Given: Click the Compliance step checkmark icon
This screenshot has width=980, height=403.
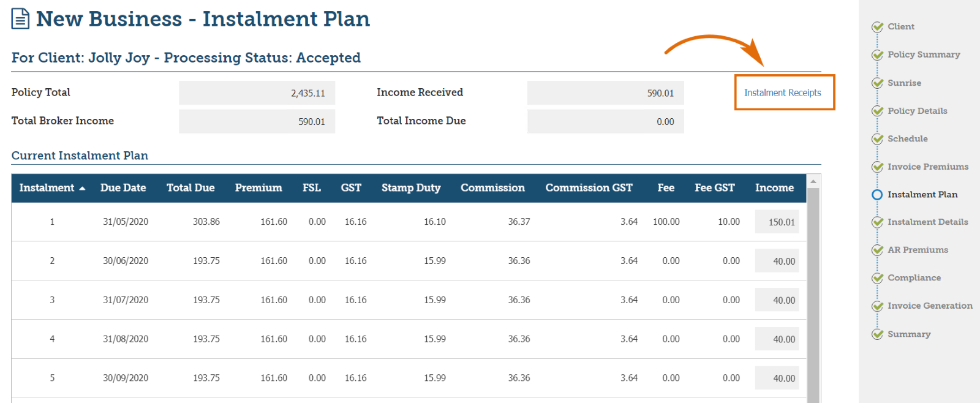Looking at the screenshot, I should [x=877, y=278].
